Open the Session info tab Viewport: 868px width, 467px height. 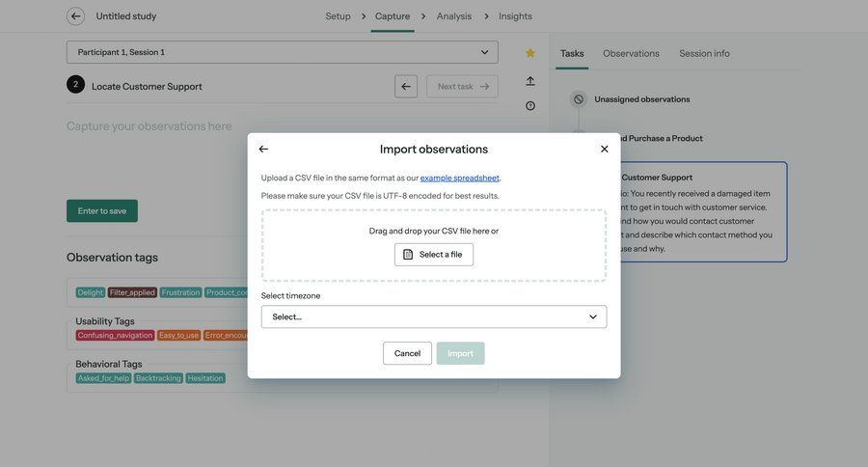[x=704, y=54]
